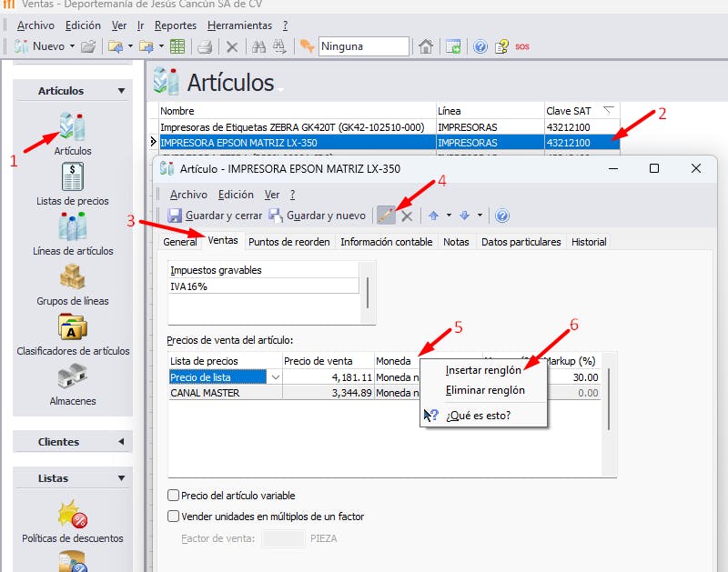The image size is (728, 572).
Task: Click the print toolbar icon
Action: click(x=205, y=46)
